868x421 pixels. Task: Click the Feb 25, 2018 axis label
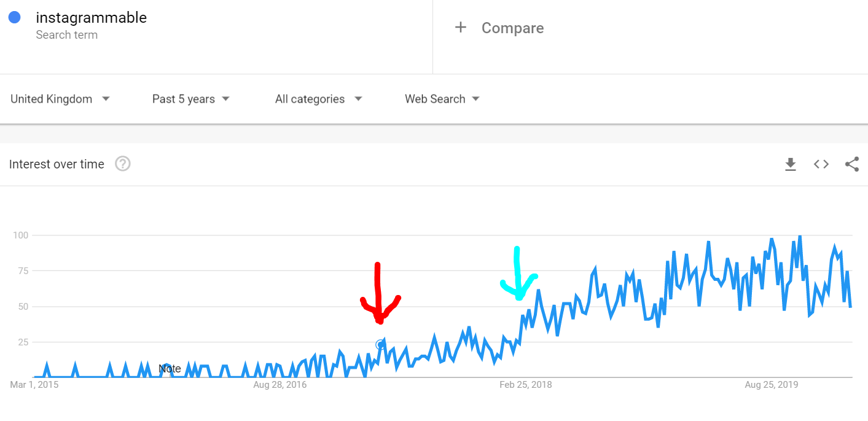(x=525, y=385)
